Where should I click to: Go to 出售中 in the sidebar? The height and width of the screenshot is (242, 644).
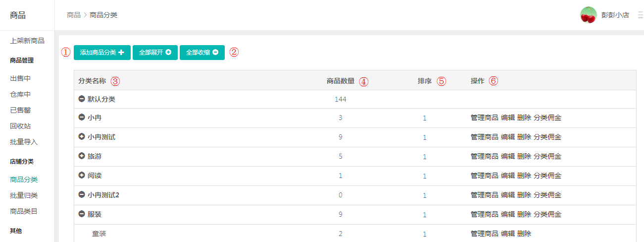tap(20, 78)
